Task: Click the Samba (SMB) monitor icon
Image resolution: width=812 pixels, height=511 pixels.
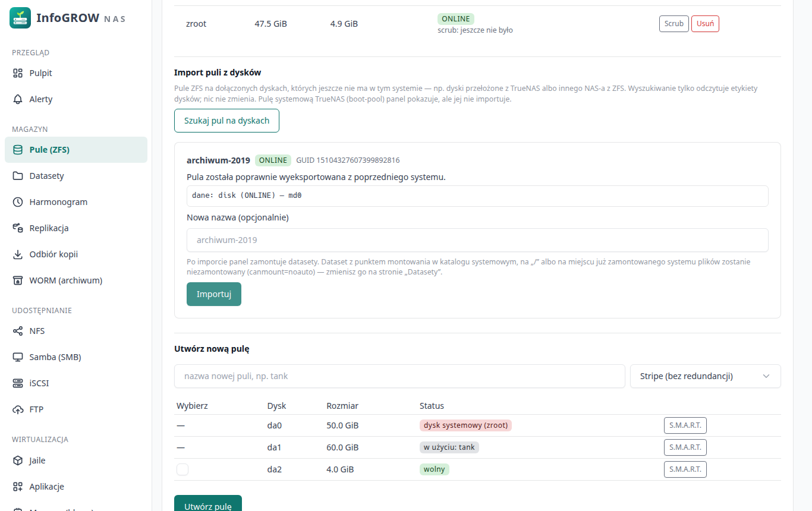Action: click(x=18, y=357)
